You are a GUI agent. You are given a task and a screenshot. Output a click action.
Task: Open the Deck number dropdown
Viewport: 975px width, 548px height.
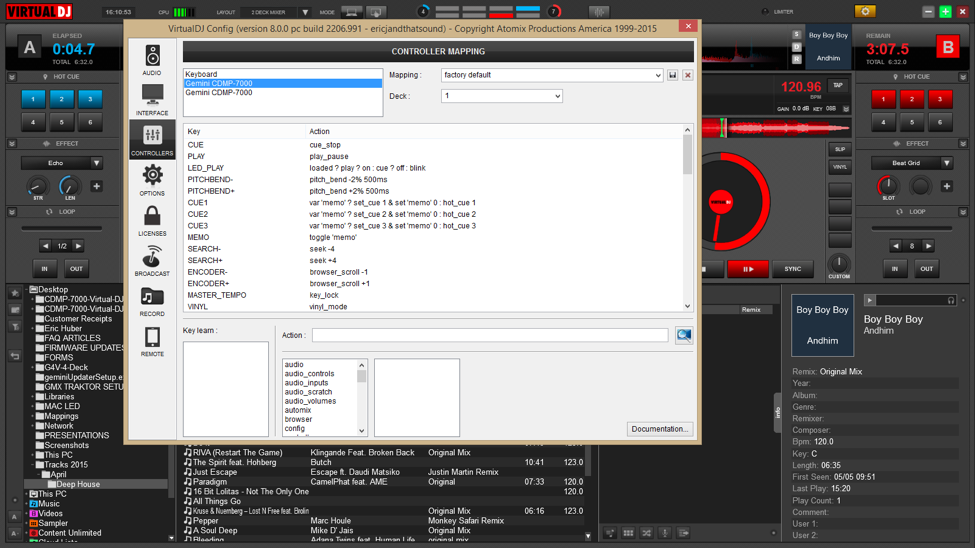(x=501, y=96)
